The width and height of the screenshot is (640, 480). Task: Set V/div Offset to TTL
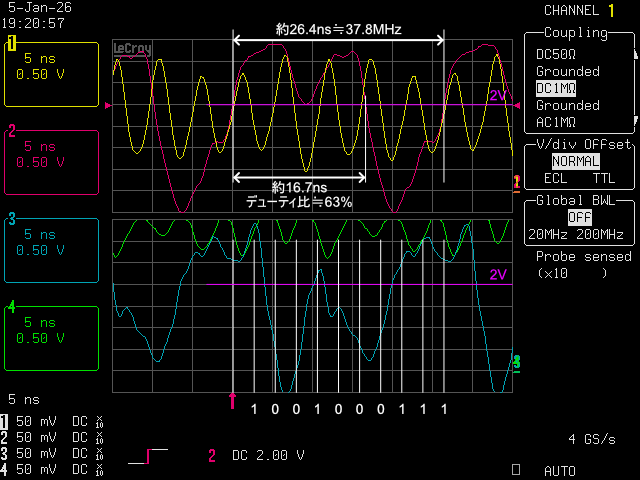click(604, 178)
